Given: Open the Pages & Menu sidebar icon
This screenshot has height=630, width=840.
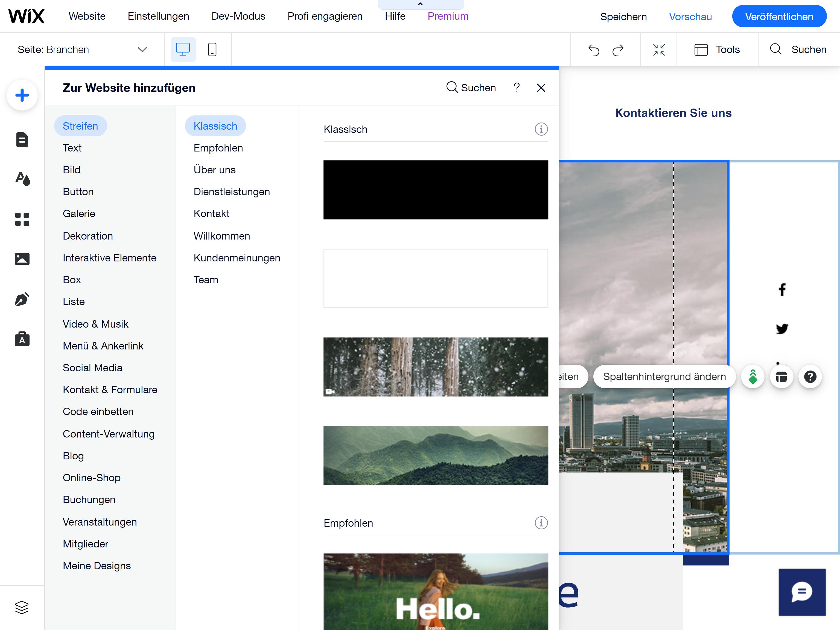Looking at the screenshot, I should pos(22,140).
